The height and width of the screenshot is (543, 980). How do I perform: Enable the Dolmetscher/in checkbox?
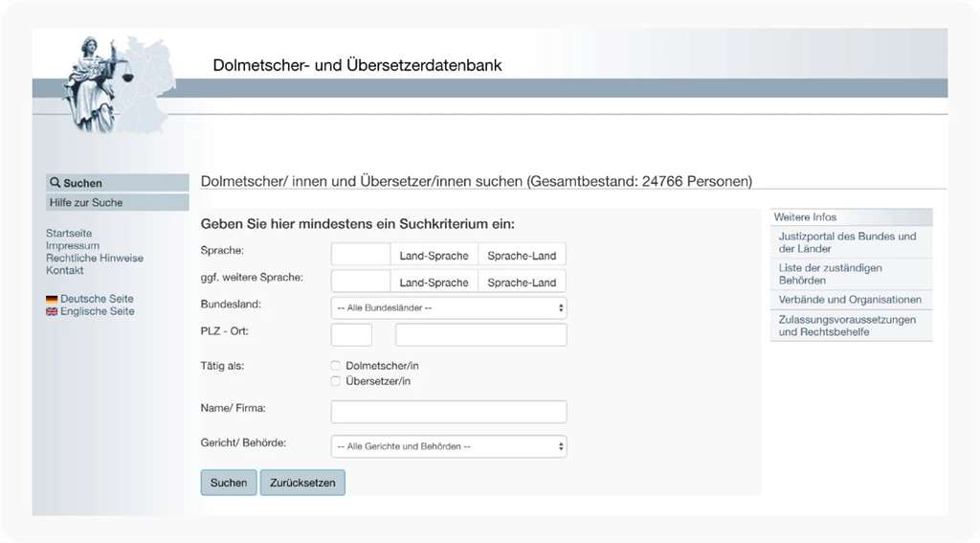336,366
